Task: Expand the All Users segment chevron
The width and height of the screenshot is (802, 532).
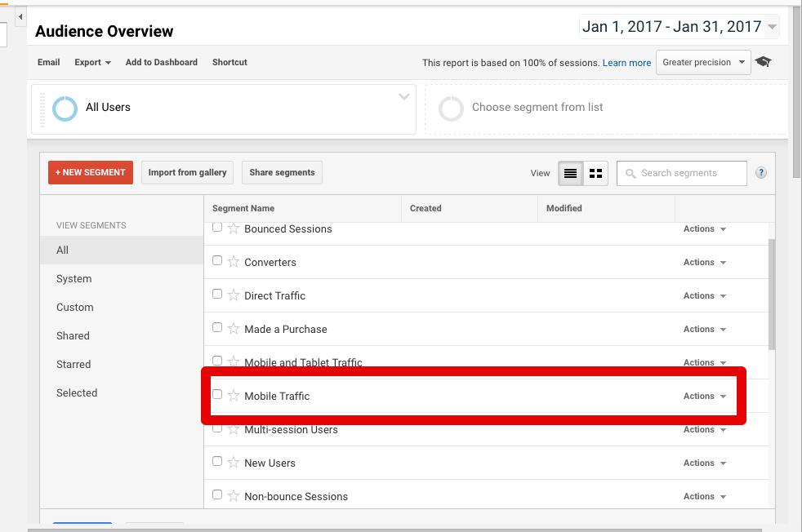Action: (x=404, y=96)
